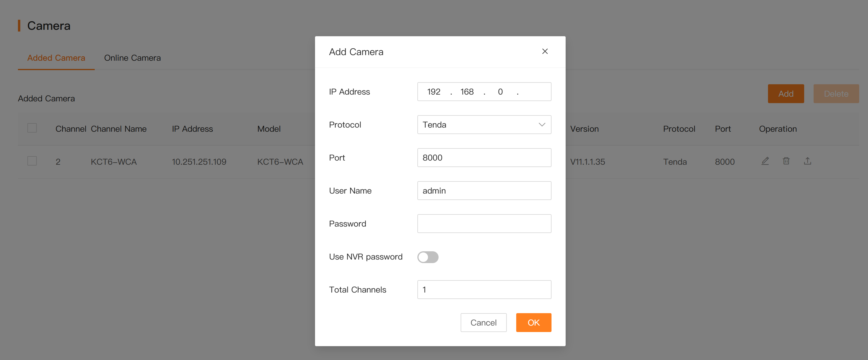
Task: Select the checkbox for channel 2 row
Action: click(x=32, y=161)
